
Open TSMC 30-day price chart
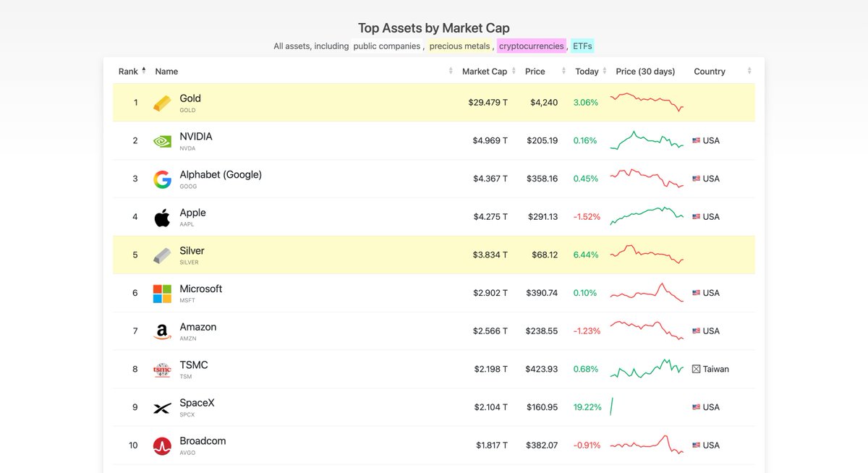pyautogui.click(x=647, y=369)
